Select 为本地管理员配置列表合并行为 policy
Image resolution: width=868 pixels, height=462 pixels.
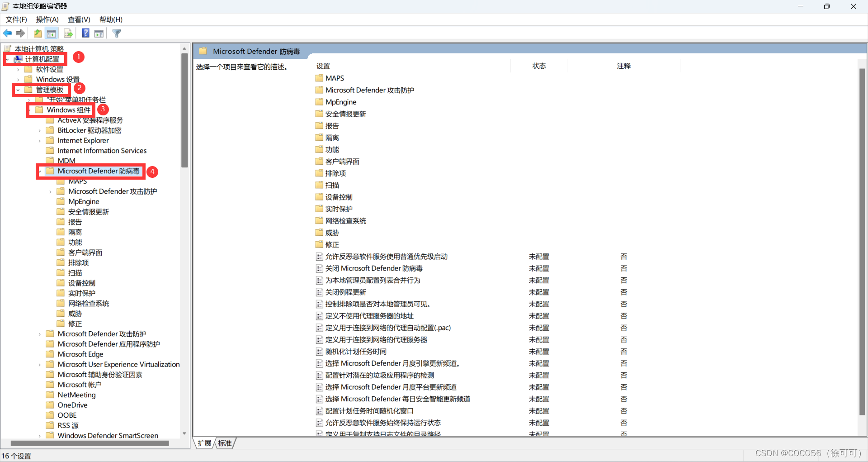click(373, 280)
